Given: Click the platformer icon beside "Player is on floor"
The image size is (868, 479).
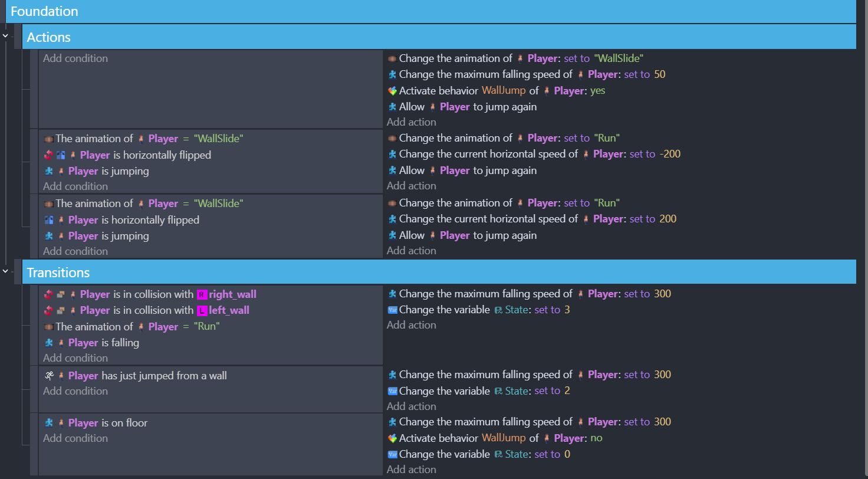Looking at the screenshot, I should point(49,423).
